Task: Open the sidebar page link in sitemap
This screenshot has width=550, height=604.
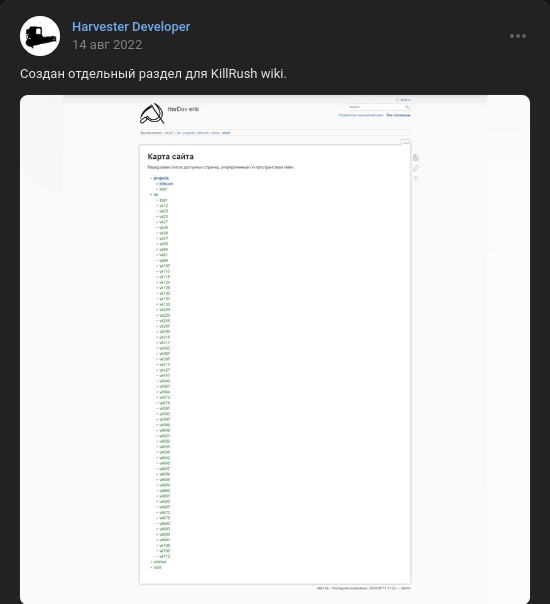Action: pyautogui.click(x=160, y=562)
